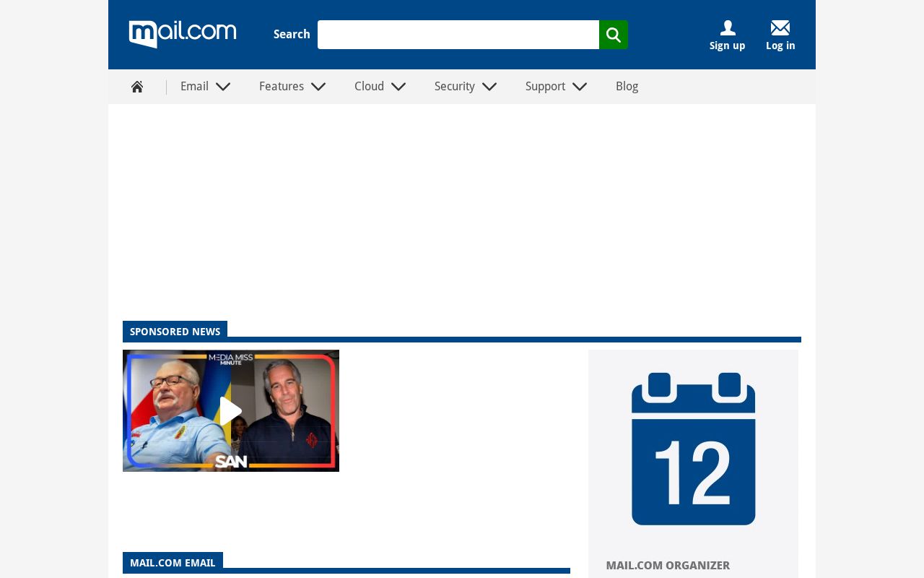The height and width of the screenshot is (578, 924).
Task: Open the Cloud dropdown menu
Action: coord(398,87)
